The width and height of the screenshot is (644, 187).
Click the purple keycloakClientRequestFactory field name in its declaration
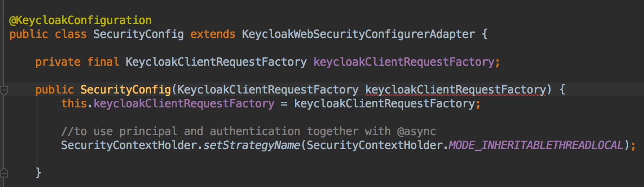(403, 62)
